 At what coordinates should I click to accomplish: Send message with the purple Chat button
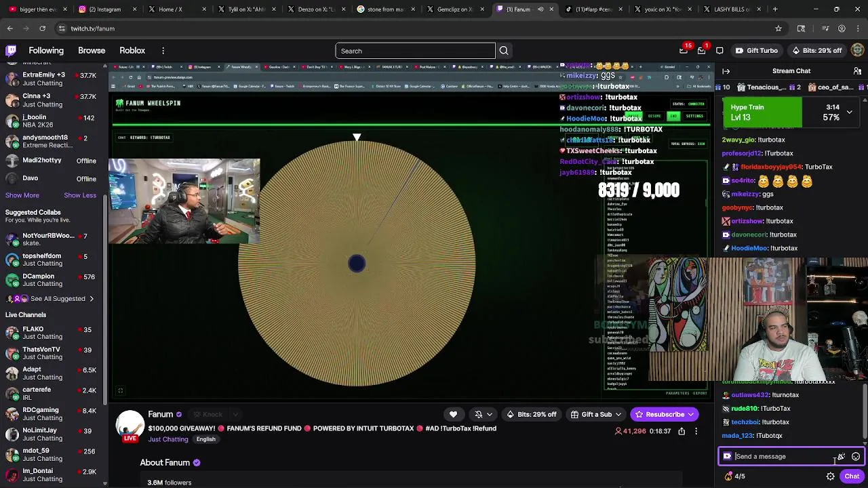coord(852,476)
